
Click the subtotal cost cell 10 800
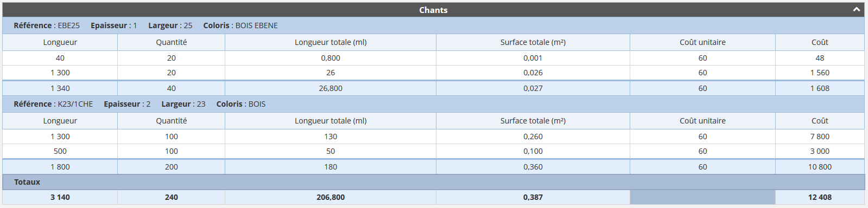coord(820,167)
